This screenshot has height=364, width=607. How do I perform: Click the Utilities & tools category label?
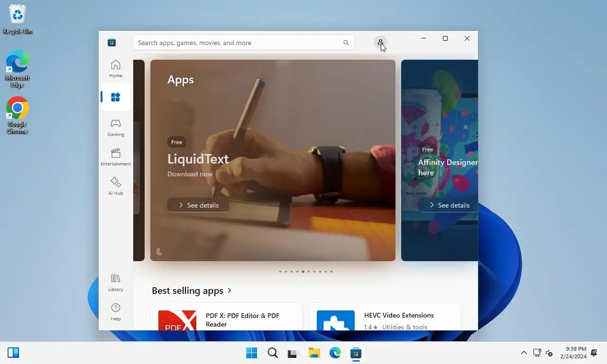405,327
